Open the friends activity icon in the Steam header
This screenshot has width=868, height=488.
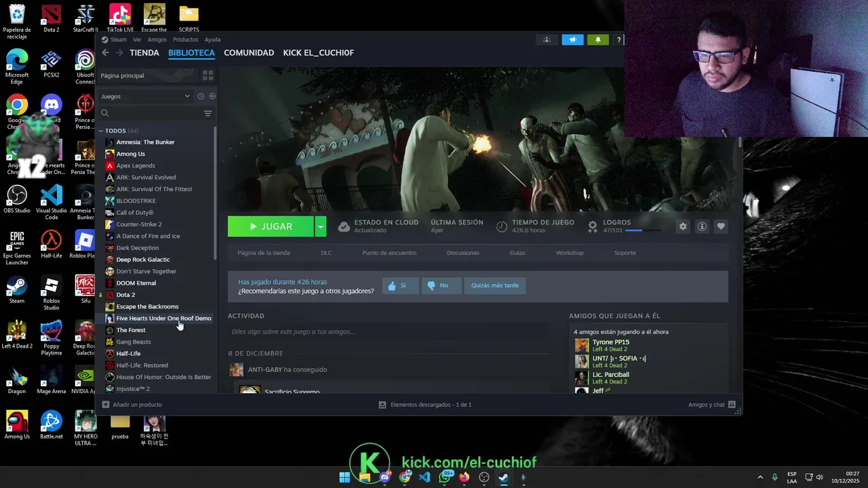click(x=547, y=40)
